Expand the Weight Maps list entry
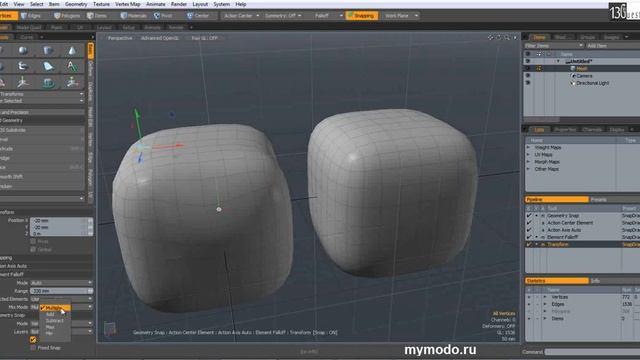The image size is (640, 360). click(528, 147)
